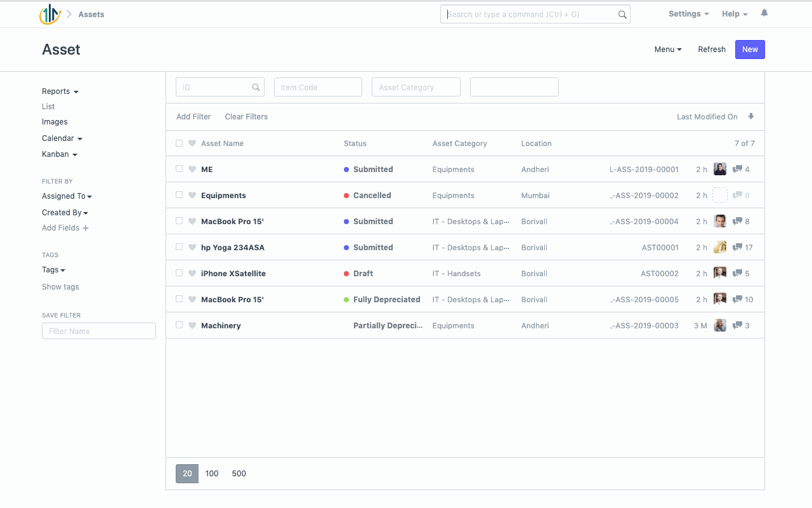Open the Assigned To filter dropdown

[x=67, y=196]
